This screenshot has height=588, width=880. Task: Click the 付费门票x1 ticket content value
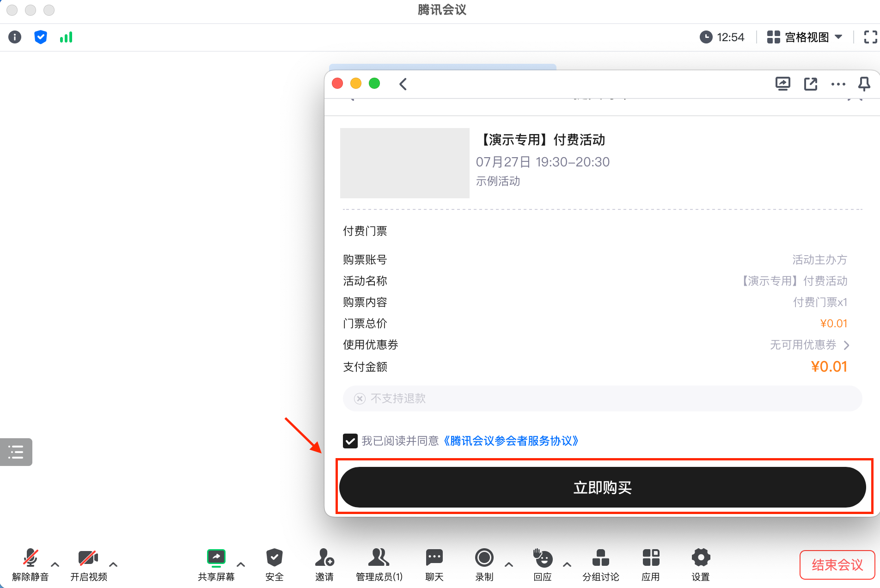tap(820, 302)
